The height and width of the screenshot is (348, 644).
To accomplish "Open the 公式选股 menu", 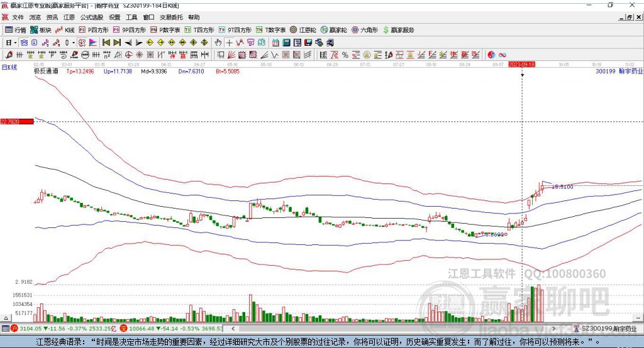I will [x=92, y=17].
